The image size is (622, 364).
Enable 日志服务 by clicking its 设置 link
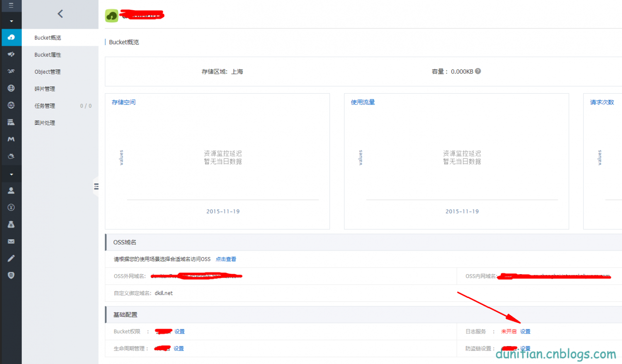tap(525, 331)
